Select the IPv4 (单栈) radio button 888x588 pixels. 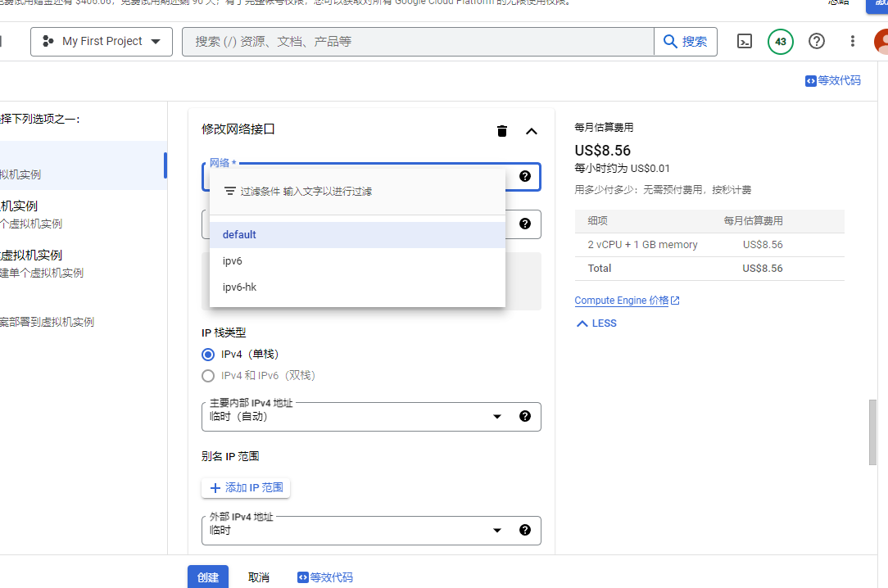(208, 355)
